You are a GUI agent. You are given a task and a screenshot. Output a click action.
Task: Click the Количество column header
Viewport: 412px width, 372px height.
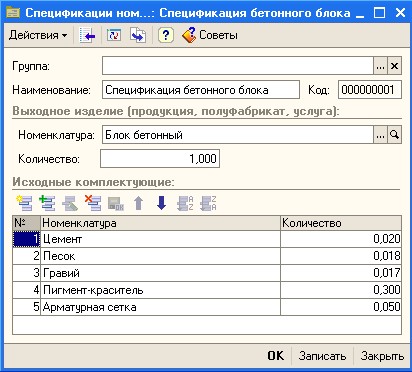341,223
